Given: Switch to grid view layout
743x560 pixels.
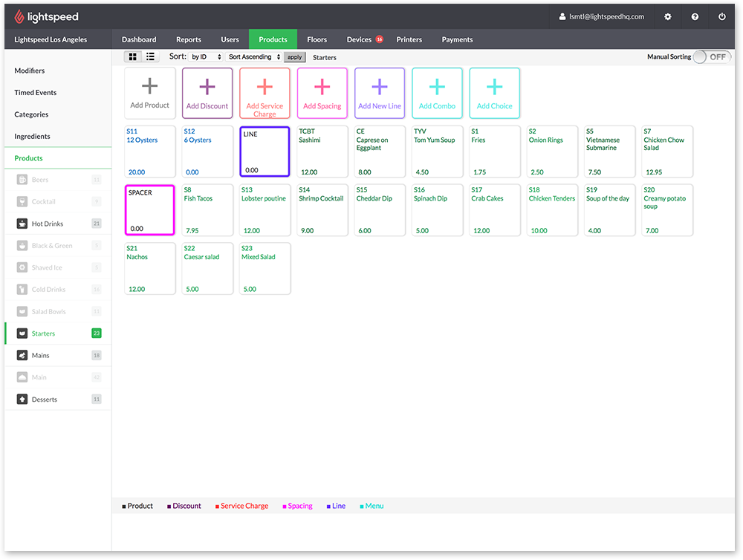Looking at the screenshot, I should coord(133,56).
